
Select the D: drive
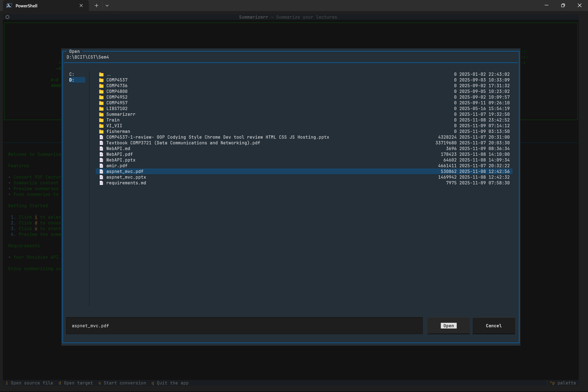[x=72, y=80]
